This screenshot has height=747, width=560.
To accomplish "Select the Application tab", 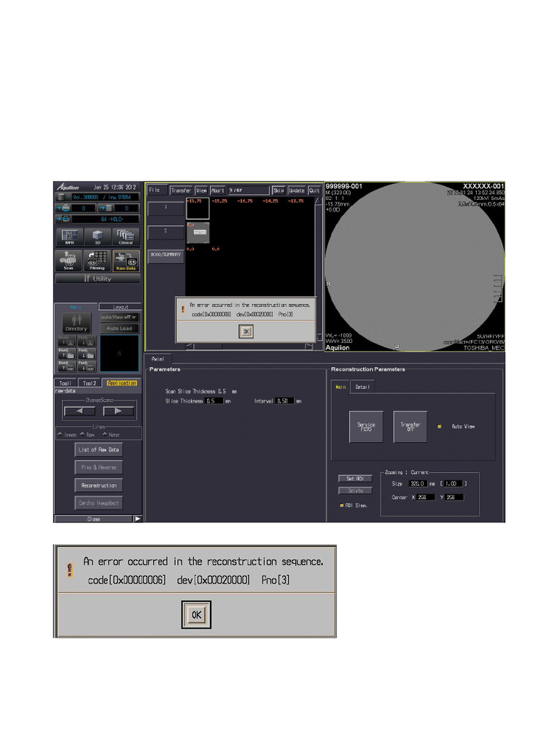I will (x=122, y=383).
